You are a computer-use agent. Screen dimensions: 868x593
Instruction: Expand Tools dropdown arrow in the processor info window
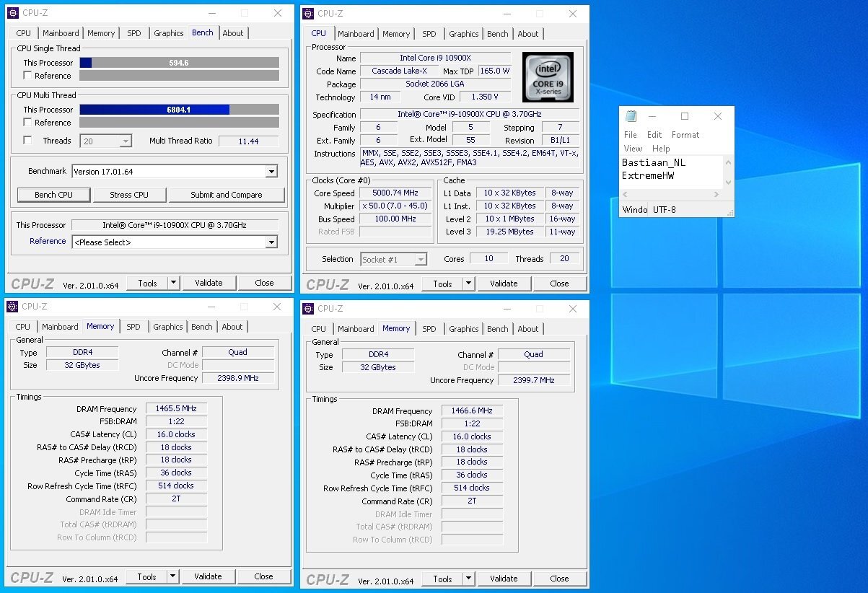[x=469, y=284]
